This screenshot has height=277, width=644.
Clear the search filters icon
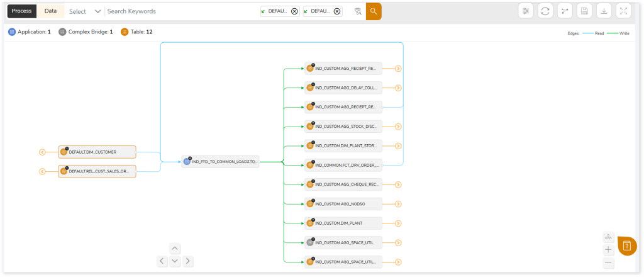(x=357, y=11)
